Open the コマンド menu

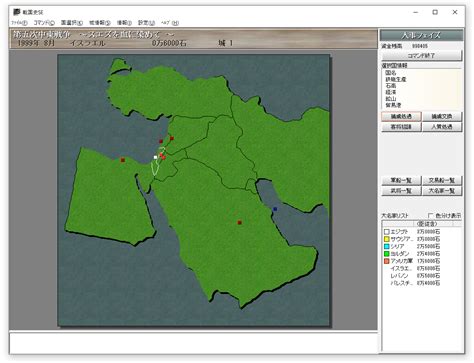tap(44, 23)
